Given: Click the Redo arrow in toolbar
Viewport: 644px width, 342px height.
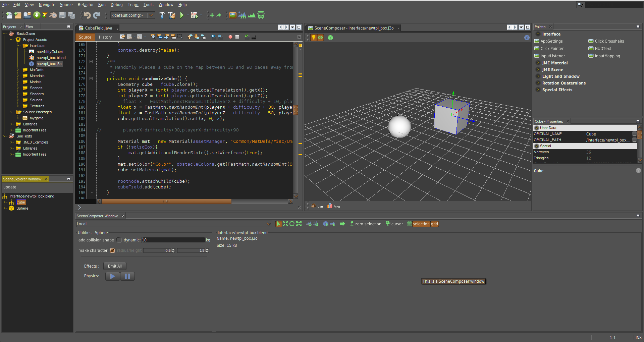Looking at the screenshot, I should coord(97,15).
